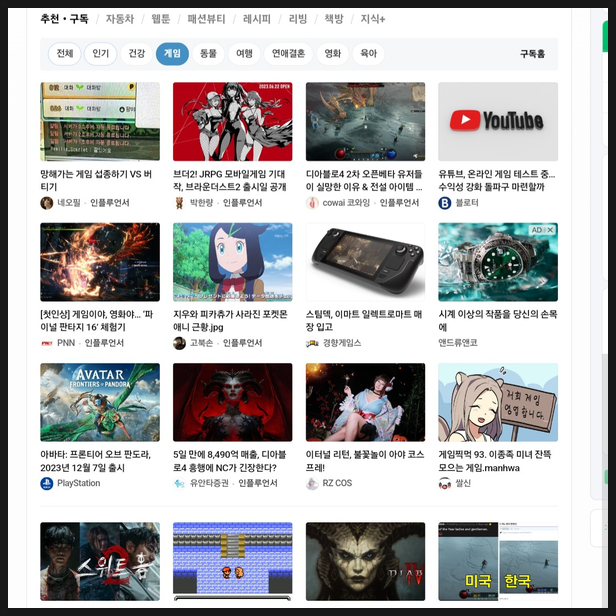Switch to the 웹툰 tab
616x616 pixels.
(x=161, y=19)
